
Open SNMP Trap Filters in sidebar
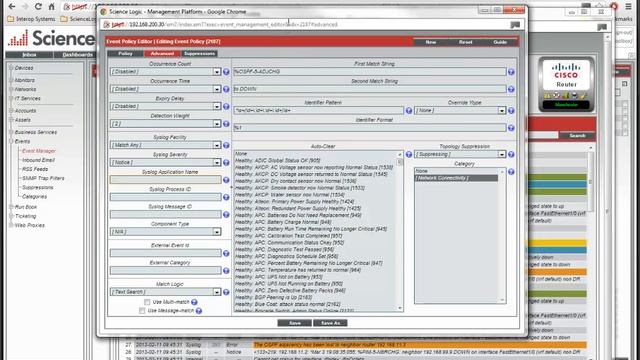43,178
